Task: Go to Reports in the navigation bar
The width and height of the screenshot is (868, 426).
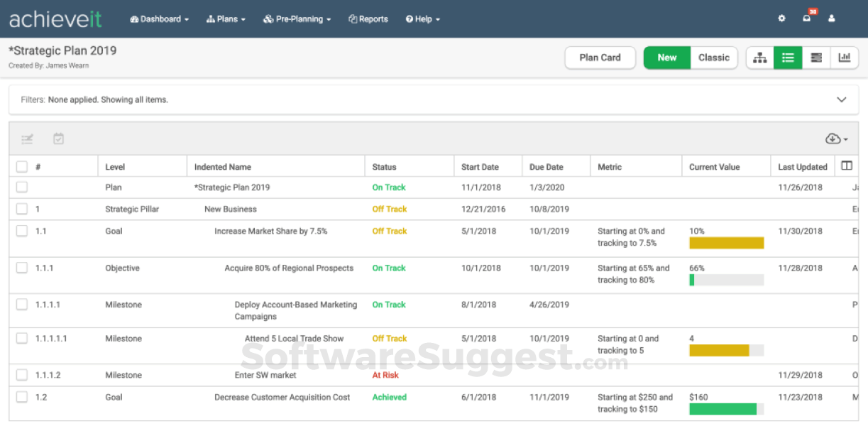Action: point(368,19)
